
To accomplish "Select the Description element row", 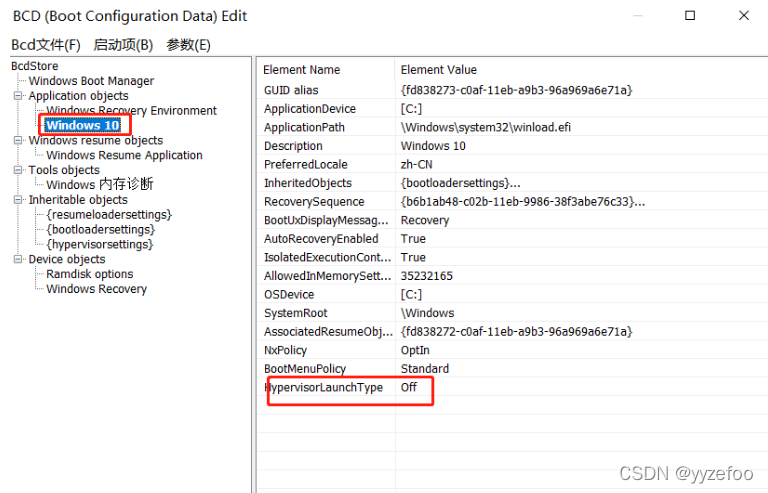I will click(513, 146).
